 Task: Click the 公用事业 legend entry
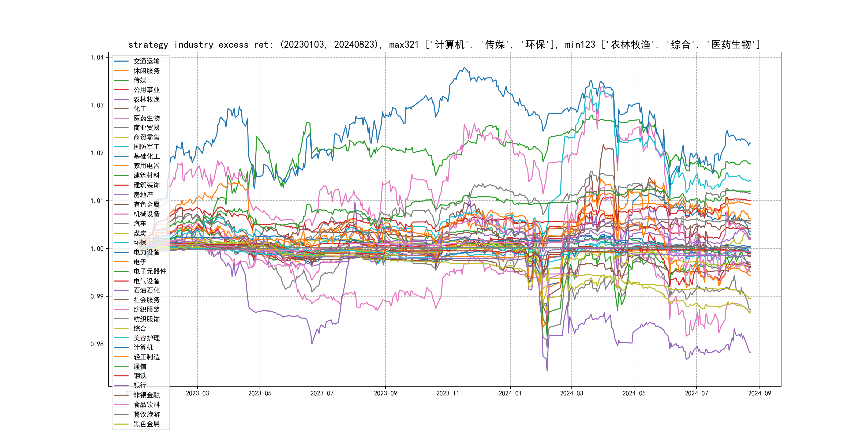[x=146, y=90]
